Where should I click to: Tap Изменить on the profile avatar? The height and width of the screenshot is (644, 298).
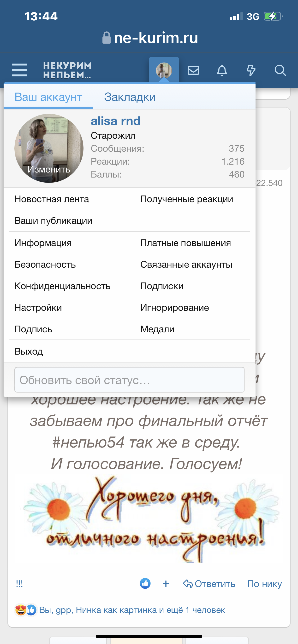pos(49,169)
